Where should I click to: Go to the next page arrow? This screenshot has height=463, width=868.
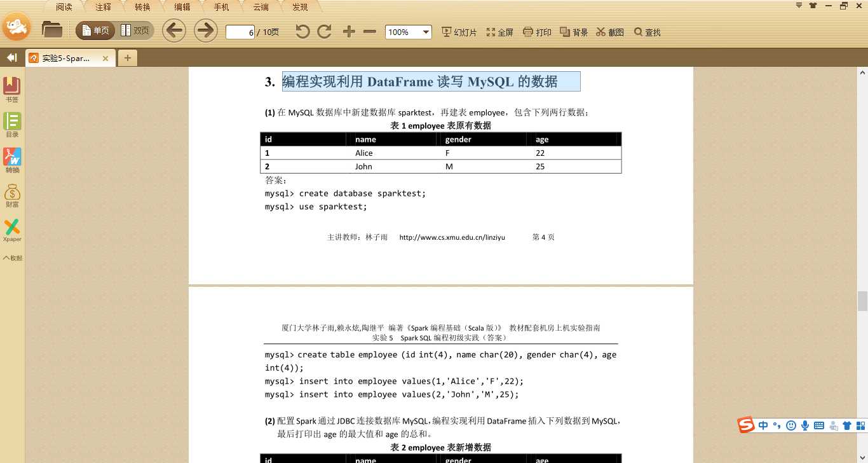[206, 31]
